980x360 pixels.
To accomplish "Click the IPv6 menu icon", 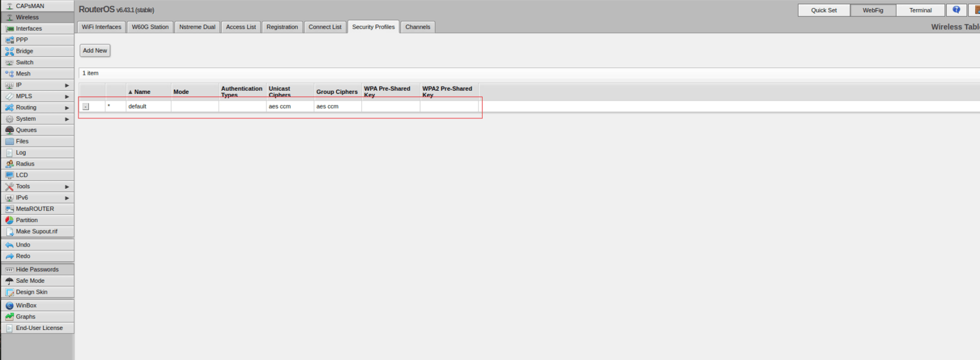I will pos(9,197).
